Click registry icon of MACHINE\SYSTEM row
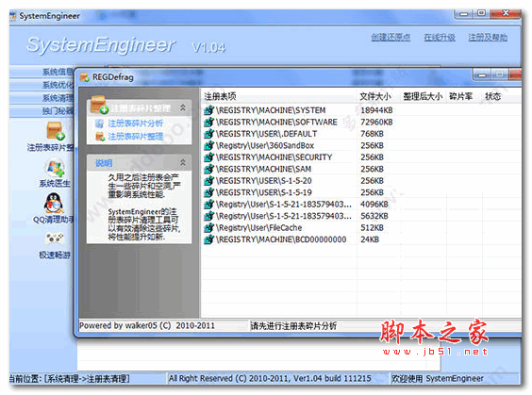Screen dimensions: 532x395 (x=209, y=110)
